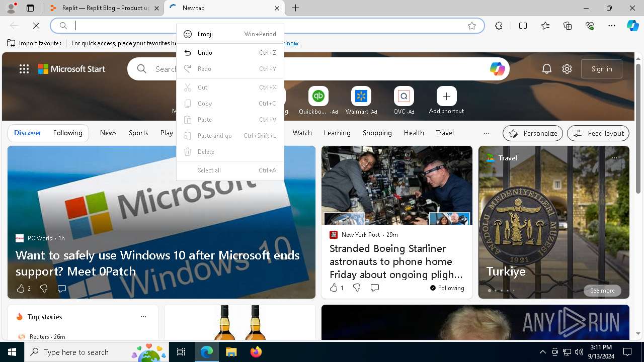The height and width of the screenshot is (362, 644).
Task: Select Emoji from context menu
Action: [x=230, y=34]
